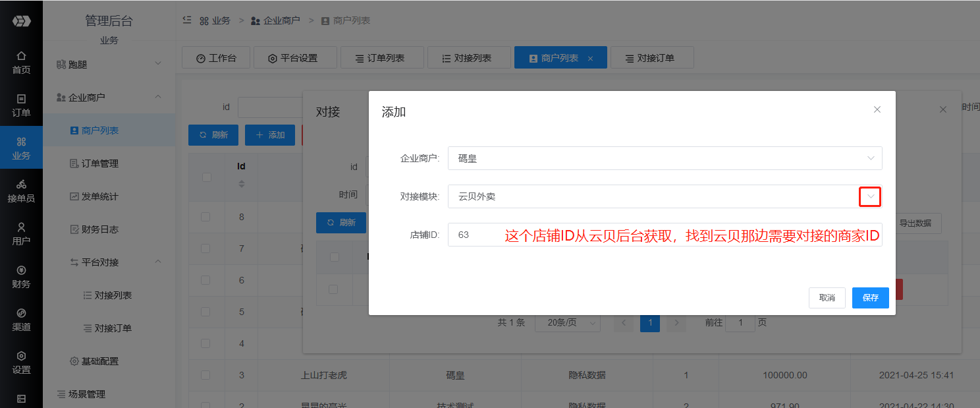Collapse the 平台对接 submenu
This screenshot has height=408, width=980.
[x=109, y=262]
